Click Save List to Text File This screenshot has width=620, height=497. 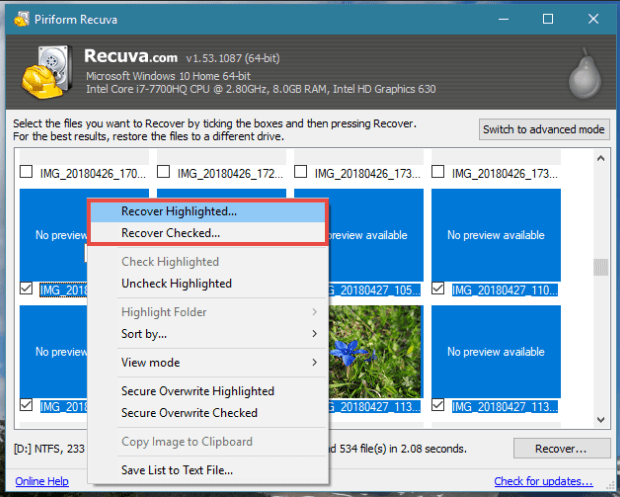pos(179,470)
